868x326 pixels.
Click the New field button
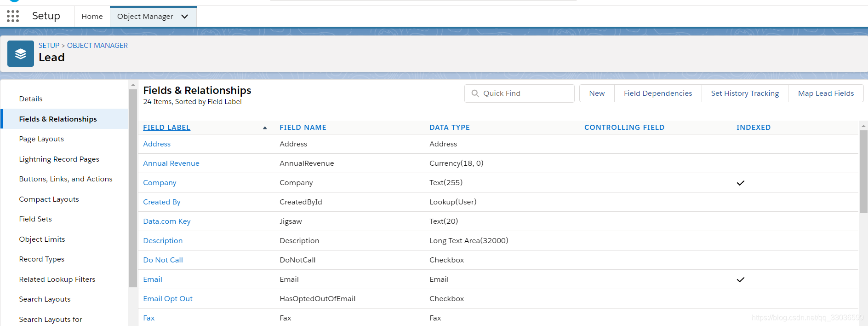pos(597,93)
